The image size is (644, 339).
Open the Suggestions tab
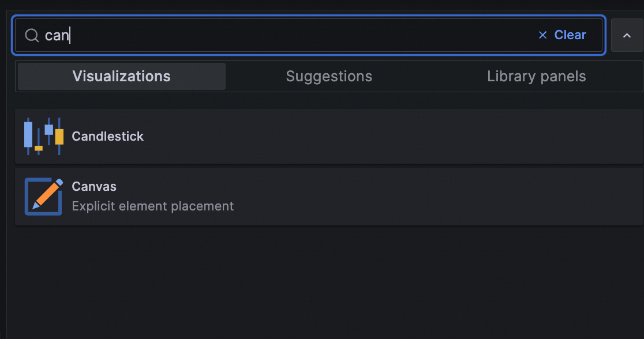tap(329, 76)
